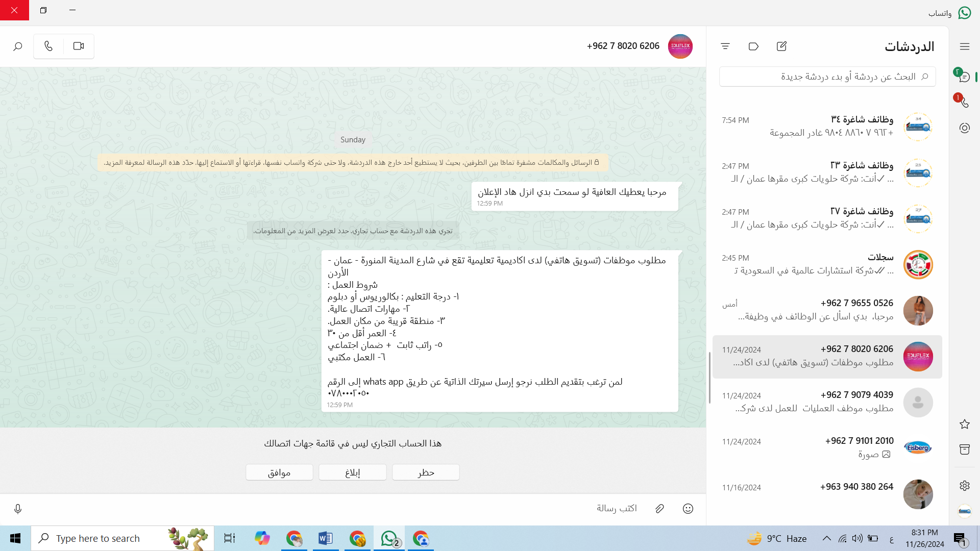
Task: Open the وظائف شاغرة ٣٤ group chat
Action: [827, 127]
